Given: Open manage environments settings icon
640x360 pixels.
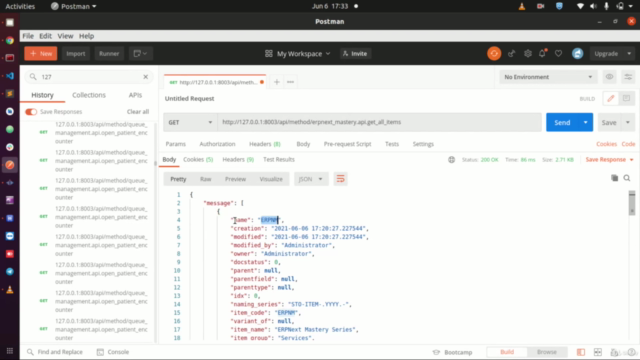Looking at the screenshot, I should tap(628, 77).
